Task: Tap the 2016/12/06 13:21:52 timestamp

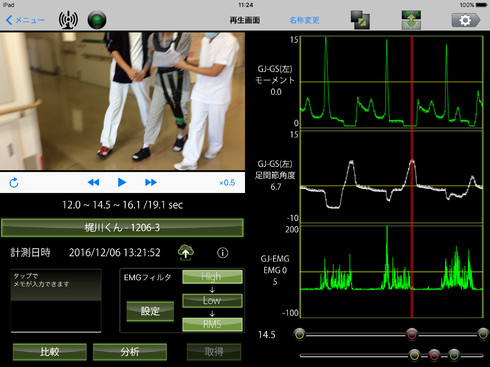Action: (x=115, y=253)
